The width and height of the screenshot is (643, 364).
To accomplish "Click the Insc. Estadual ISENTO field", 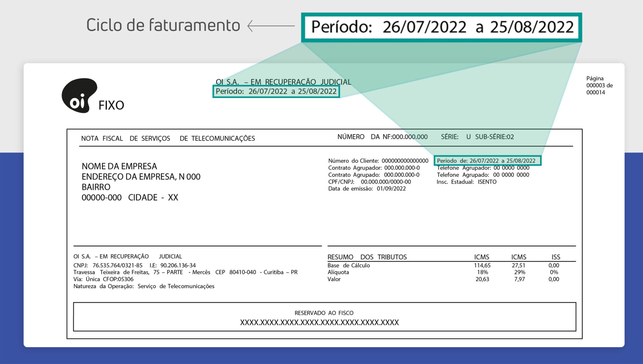I will (466, 182).
